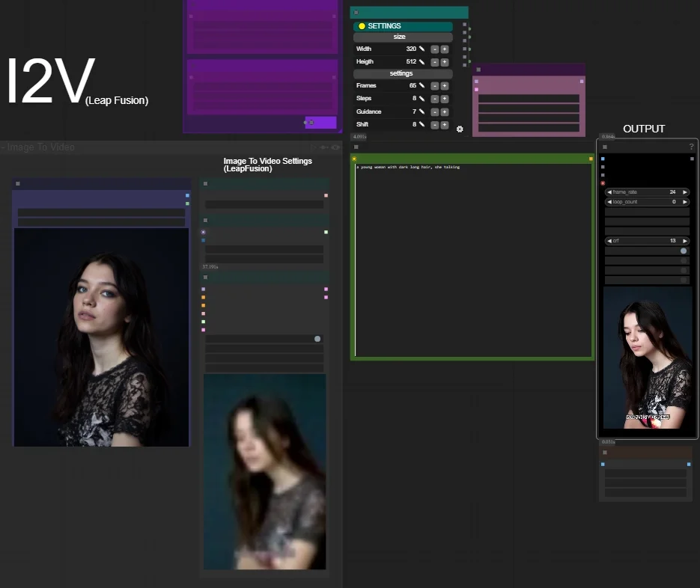
Task: Click the frame_rate value 24
Action: [x=672, y=192]
